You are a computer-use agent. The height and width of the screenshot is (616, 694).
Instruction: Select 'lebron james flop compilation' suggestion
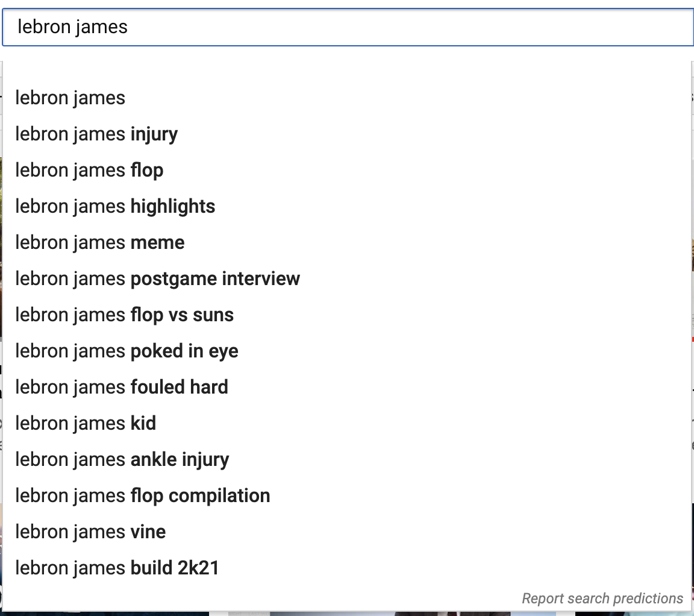pos(347,495)
